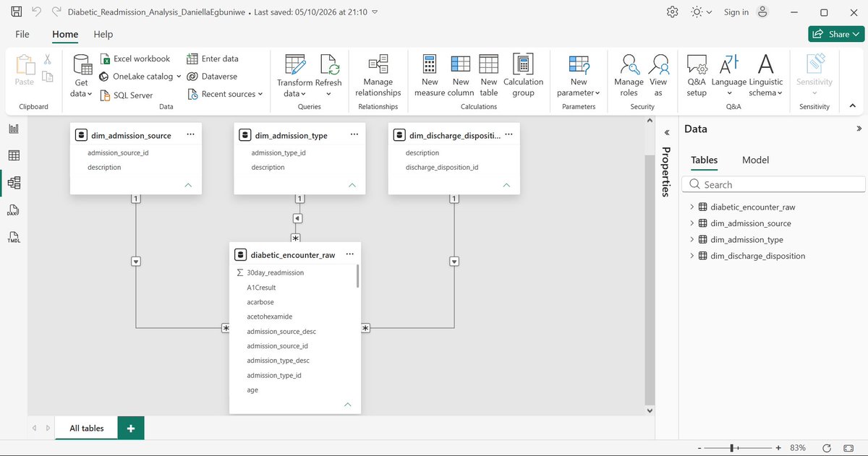This screenshot has height=456, width=868.
Task: Open Transform data dropdown
Action: [294, 77]
